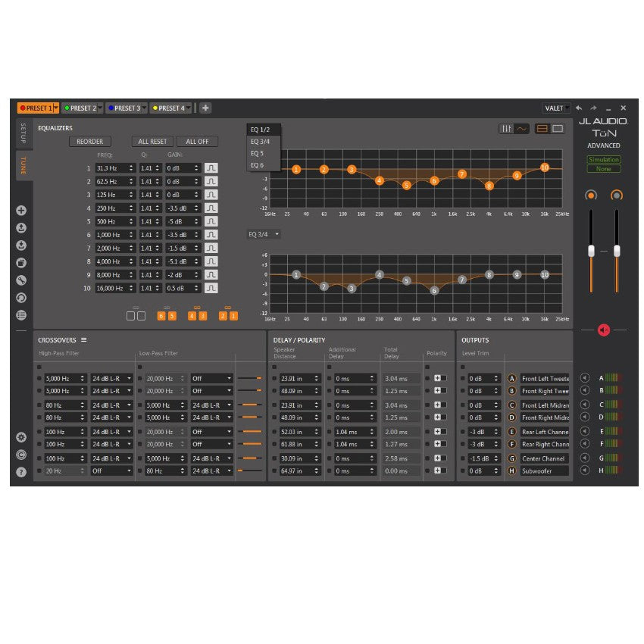644x644 pixels.
Task: Toggle polarity switch for the Subwoofer row
Action: [440, 470]
